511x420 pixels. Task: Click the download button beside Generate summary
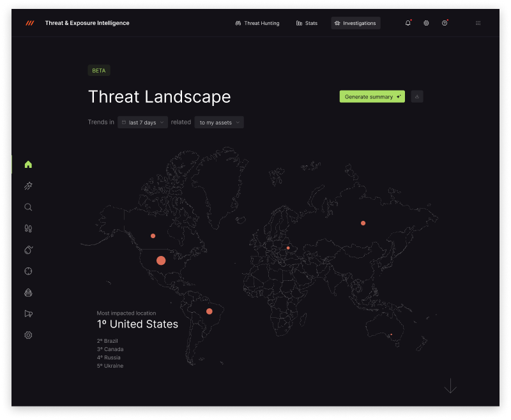[417, 97]
